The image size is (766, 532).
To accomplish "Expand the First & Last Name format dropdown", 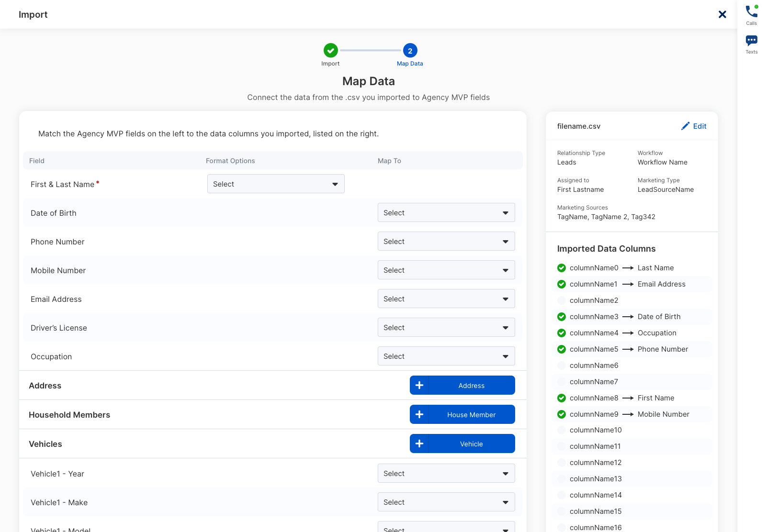I will [x=276, y=184].
